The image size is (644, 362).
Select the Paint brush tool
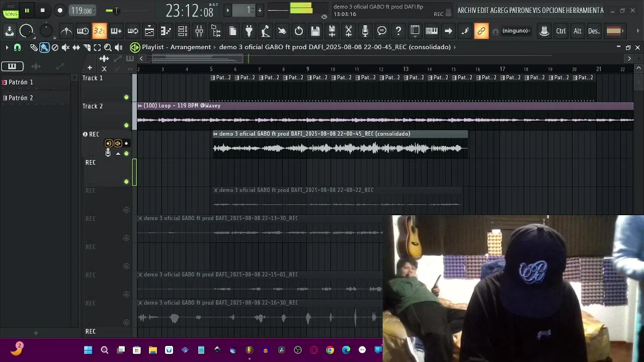tap(44, 47)
